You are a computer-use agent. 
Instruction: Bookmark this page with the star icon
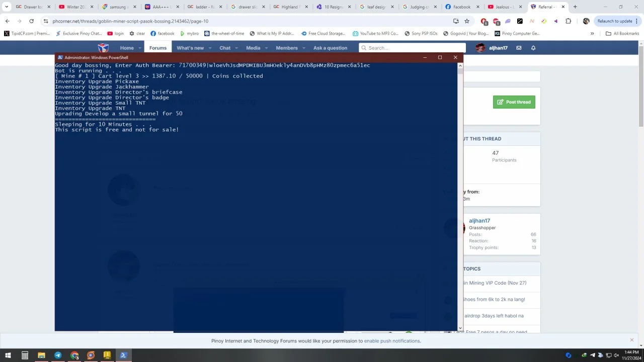pos(467,21)
